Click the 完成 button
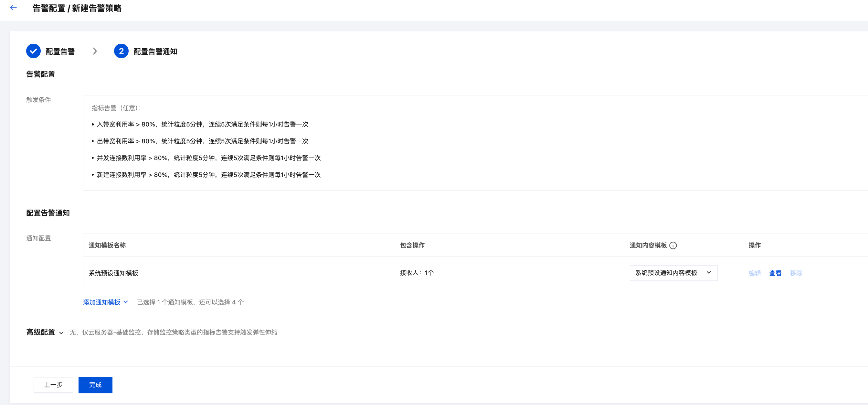The image size is (868, 405). (x=95, y=385)
